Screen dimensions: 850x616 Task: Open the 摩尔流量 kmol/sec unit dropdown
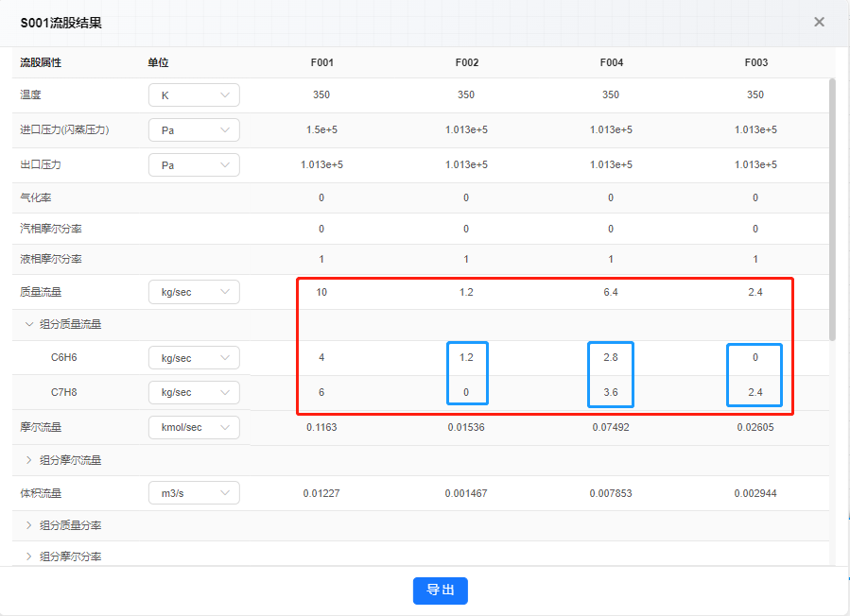(194, 427)
